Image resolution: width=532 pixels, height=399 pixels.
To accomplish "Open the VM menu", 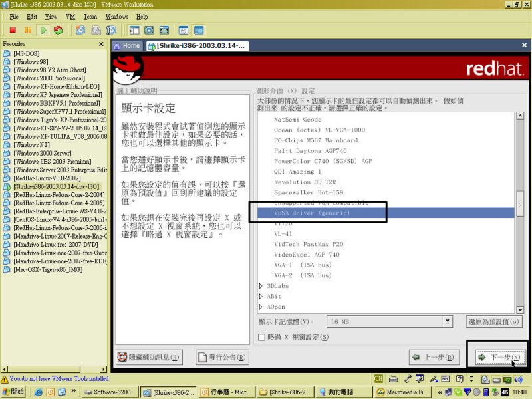I will 70,17.
